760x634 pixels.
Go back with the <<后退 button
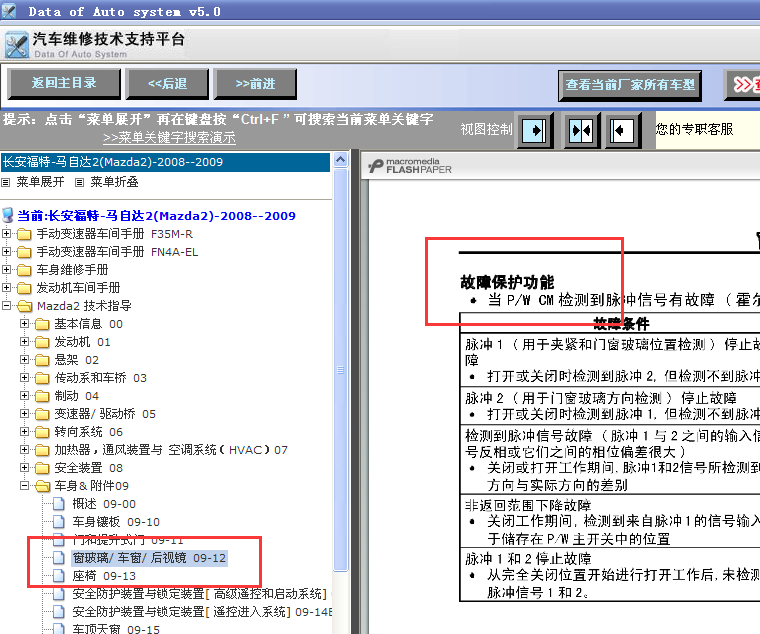click(167, 83)
